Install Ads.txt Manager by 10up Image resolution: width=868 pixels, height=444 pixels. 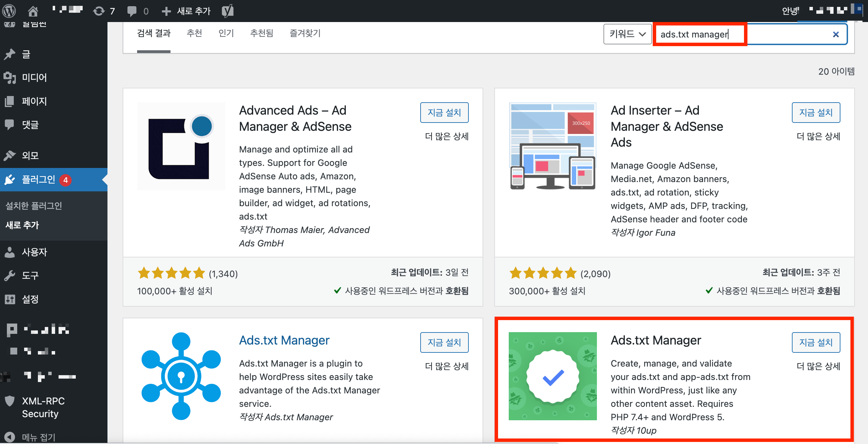click(x=816, y=342)
